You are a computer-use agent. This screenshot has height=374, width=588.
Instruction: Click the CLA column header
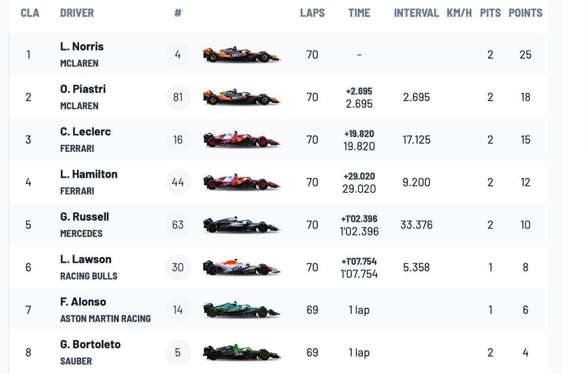click(x=30, y=13)
